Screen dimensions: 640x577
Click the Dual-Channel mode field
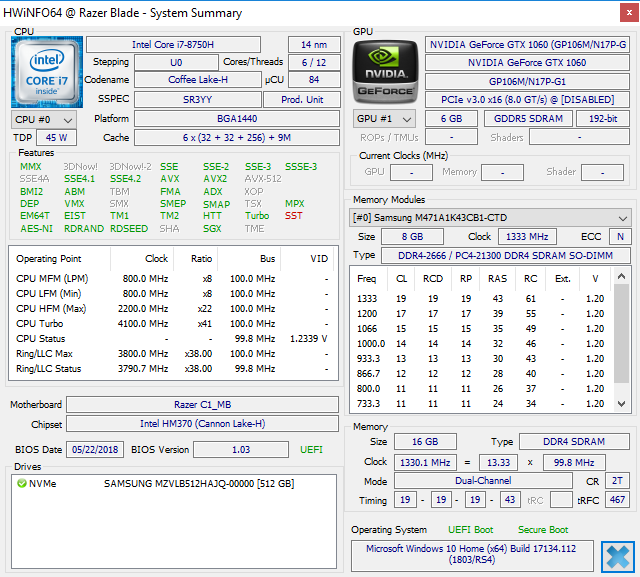pyautogui.click(x=483, y=481)
